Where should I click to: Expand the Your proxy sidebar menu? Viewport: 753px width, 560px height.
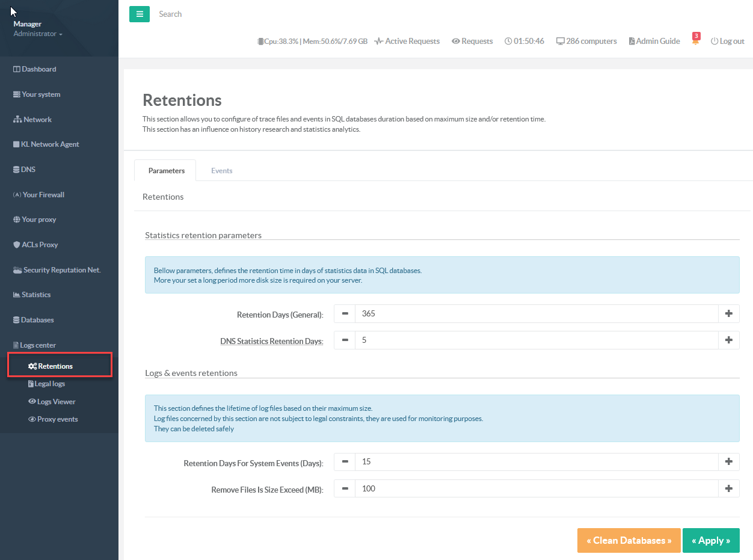point(39,220)
